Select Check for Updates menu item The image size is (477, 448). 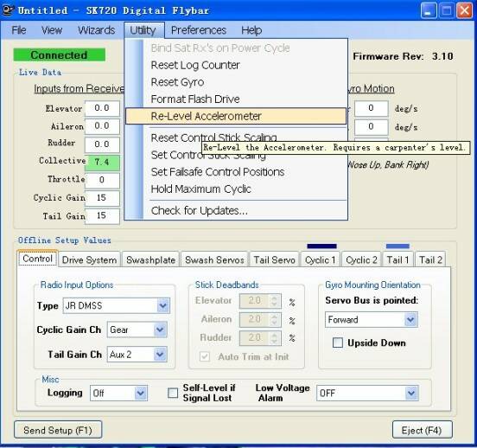(200, 210)
